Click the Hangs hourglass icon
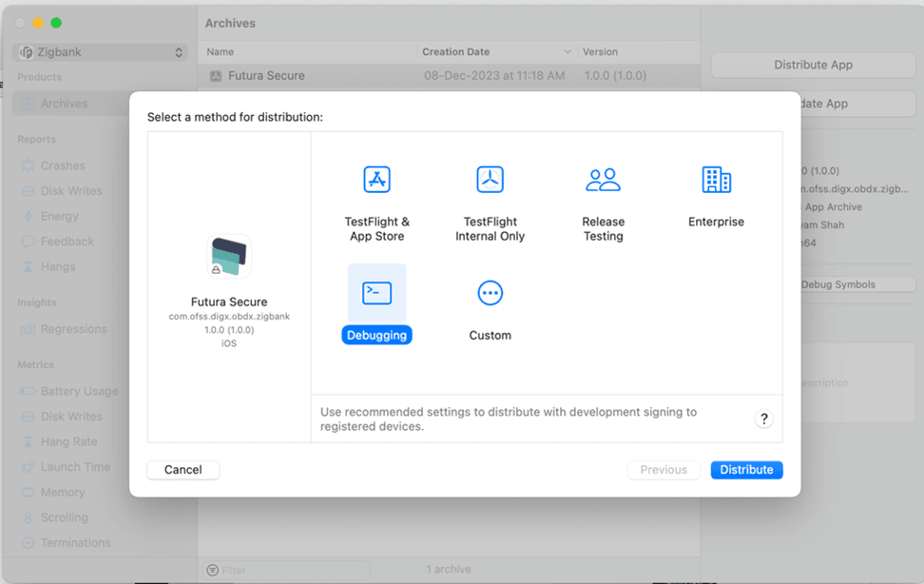This screenshot has height=584, width=924. [28, 266]
